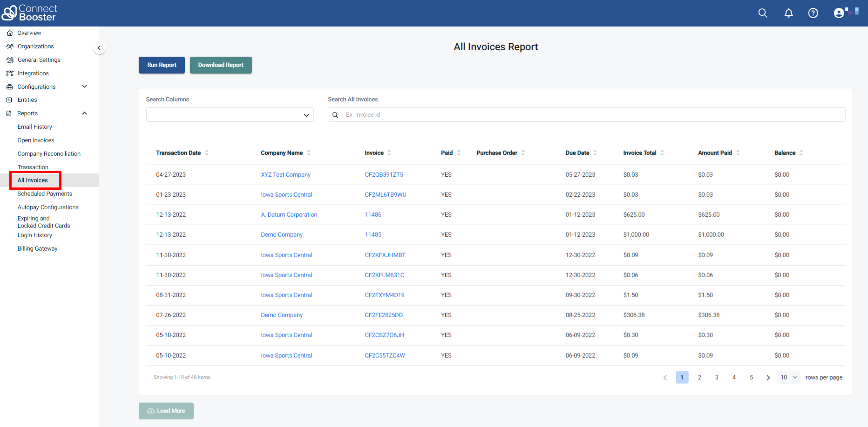Open the Search Columns dropdown
868x427 pixels.
[x=230, y=114]
